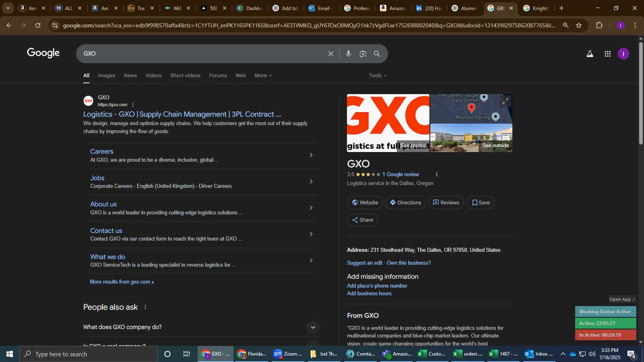This screenshot has width=644, height=362.
Task: Show hidden system tray icons
Action: coord(563,354)
